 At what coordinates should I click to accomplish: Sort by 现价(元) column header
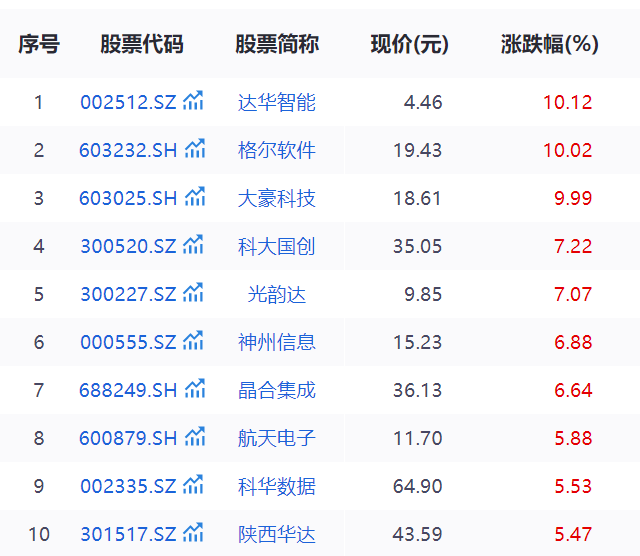coord(409,45)
